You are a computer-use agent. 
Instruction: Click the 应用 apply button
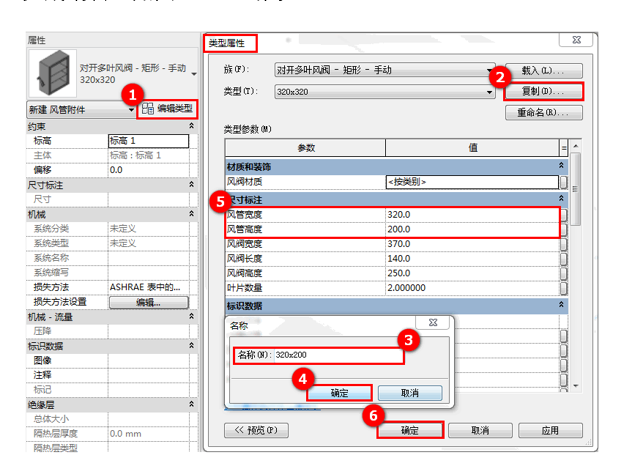click(x=550, y=430)
